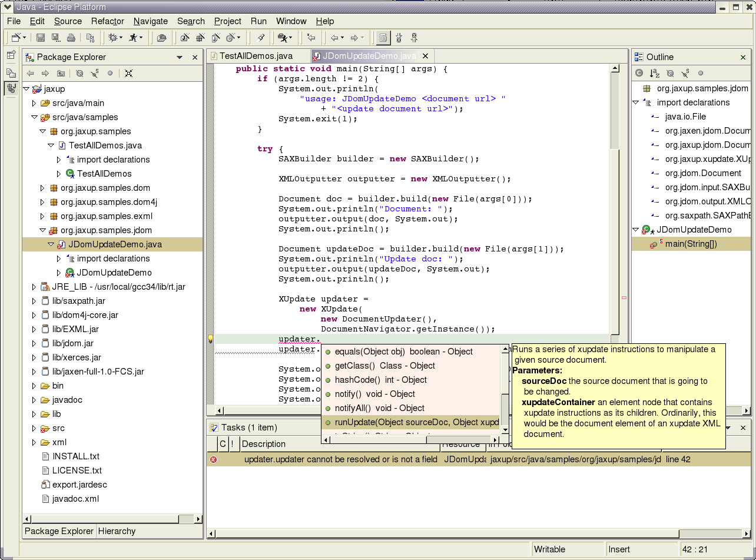Click the New Java Package toolbar icon
Screen dimensions: 756x560
pyautogui.click(x=200, y=38)
